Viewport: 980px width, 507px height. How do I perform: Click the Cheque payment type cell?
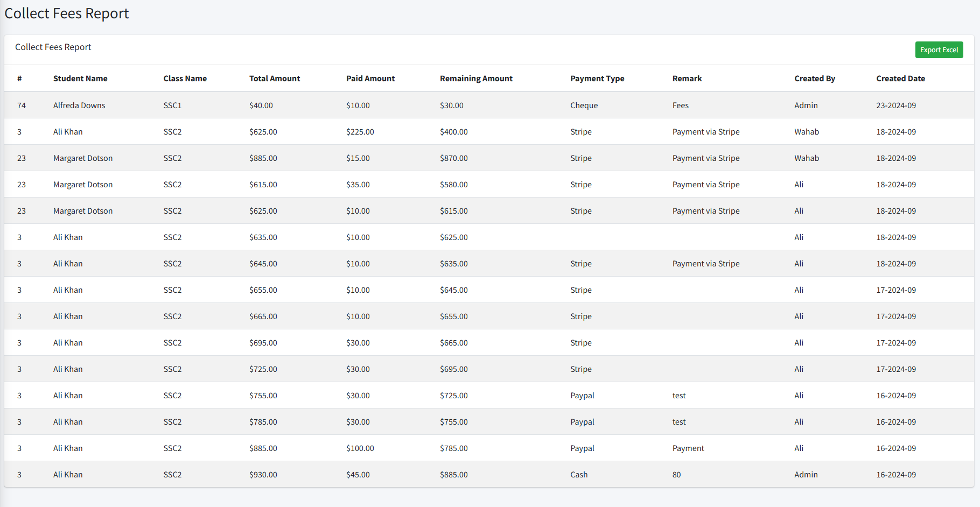584,105
